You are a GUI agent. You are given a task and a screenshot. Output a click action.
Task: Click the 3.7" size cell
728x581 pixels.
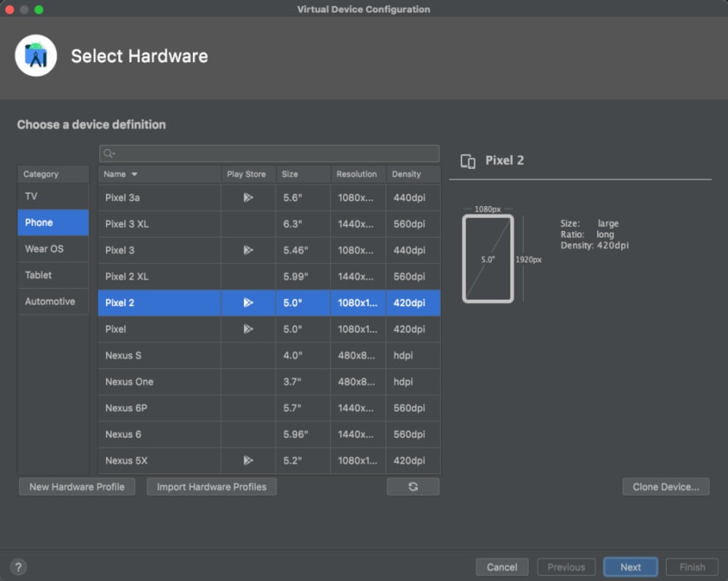[303, 382]
